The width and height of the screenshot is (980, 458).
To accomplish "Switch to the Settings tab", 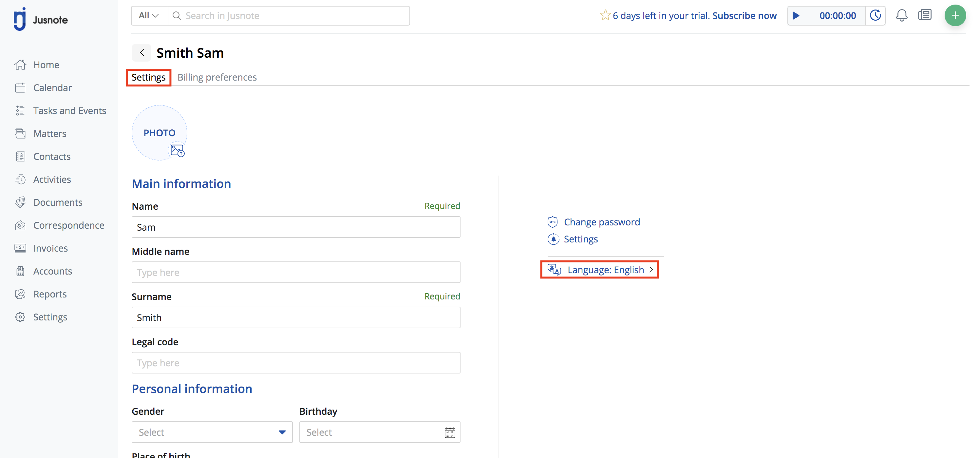I will (x=148, y=77).
